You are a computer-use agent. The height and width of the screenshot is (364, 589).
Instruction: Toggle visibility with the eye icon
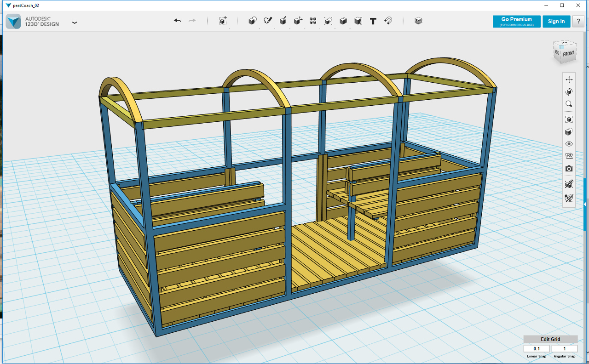(x=569, y=144)
